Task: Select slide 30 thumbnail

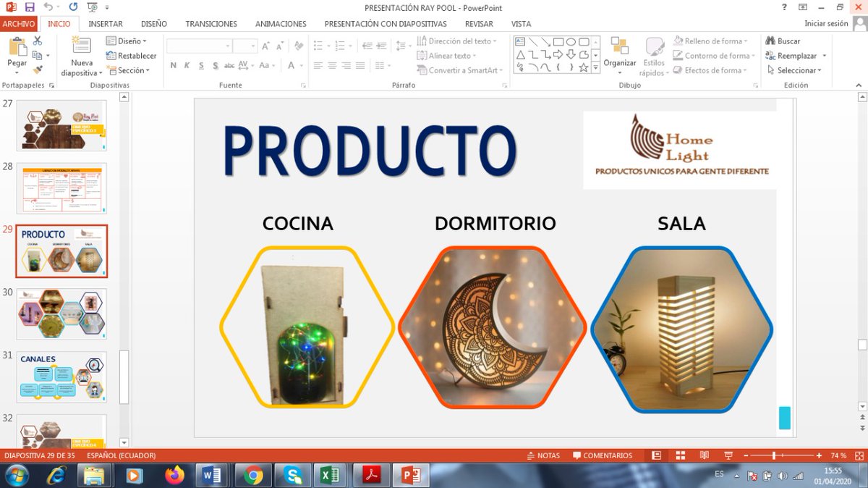Action: [x=61, y=314]
